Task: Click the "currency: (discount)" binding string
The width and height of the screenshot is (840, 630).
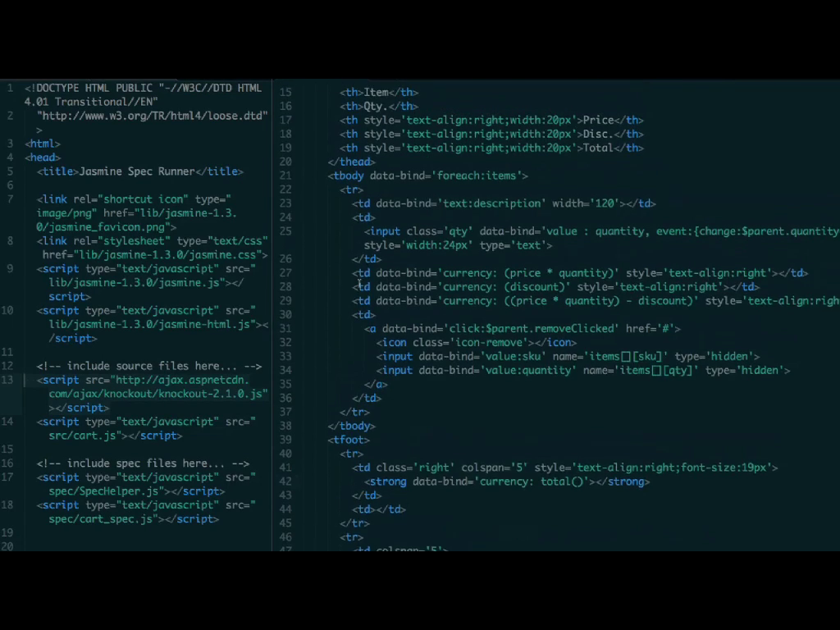Action: (504, 287)
